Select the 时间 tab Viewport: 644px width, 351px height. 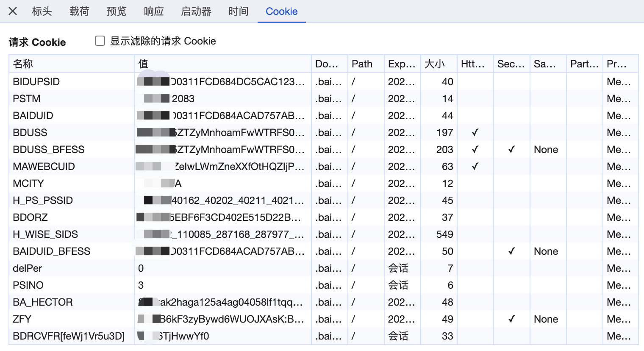239,11
